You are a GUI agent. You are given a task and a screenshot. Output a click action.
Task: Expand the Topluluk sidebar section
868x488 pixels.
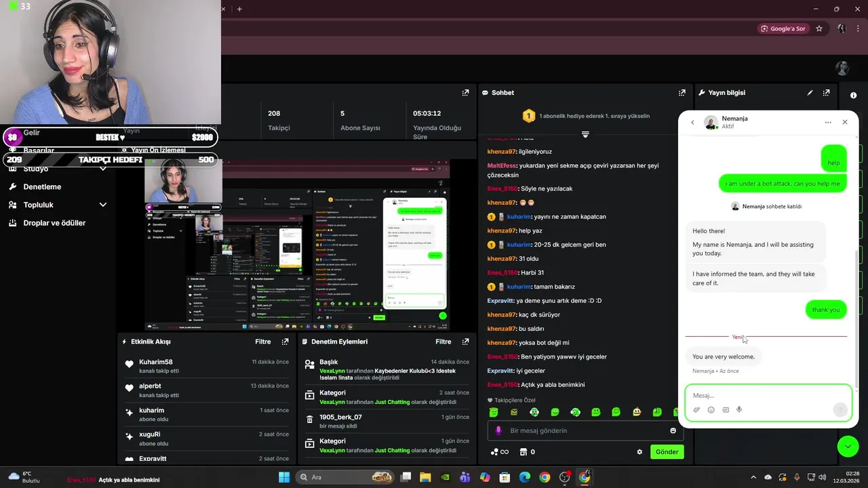(x=103, y=205)
